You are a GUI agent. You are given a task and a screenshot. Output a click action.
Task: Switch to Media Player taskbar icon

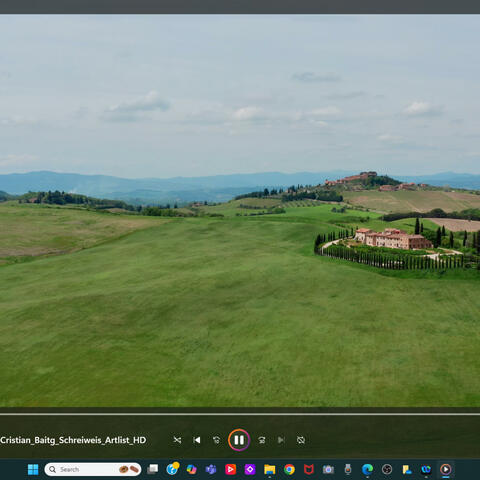pyautogui.click(x=446, y=469)
